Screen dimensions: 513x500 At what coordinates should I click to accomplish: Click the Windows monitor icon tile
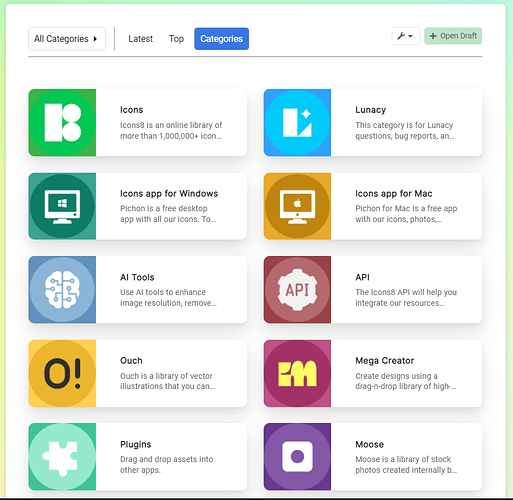pyautogui.click(x=62, y=206)
